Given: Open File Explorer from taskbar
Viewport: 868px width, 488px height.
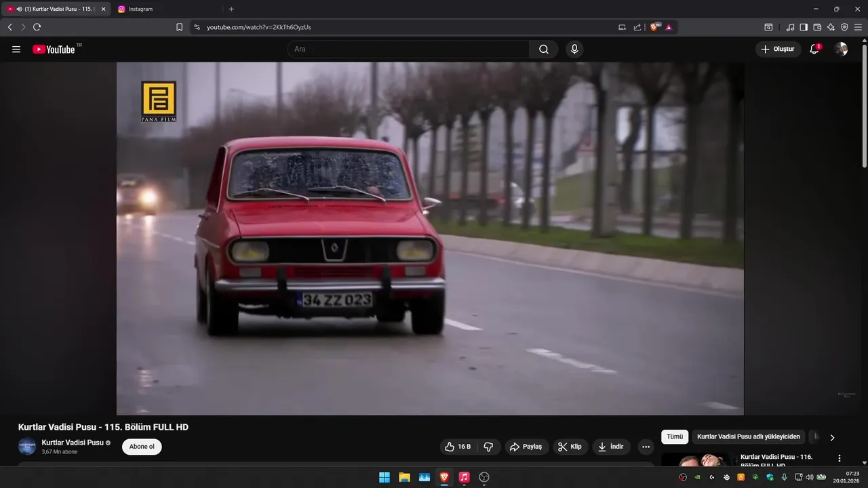Looking at the screenshot, I should [404, 477].
